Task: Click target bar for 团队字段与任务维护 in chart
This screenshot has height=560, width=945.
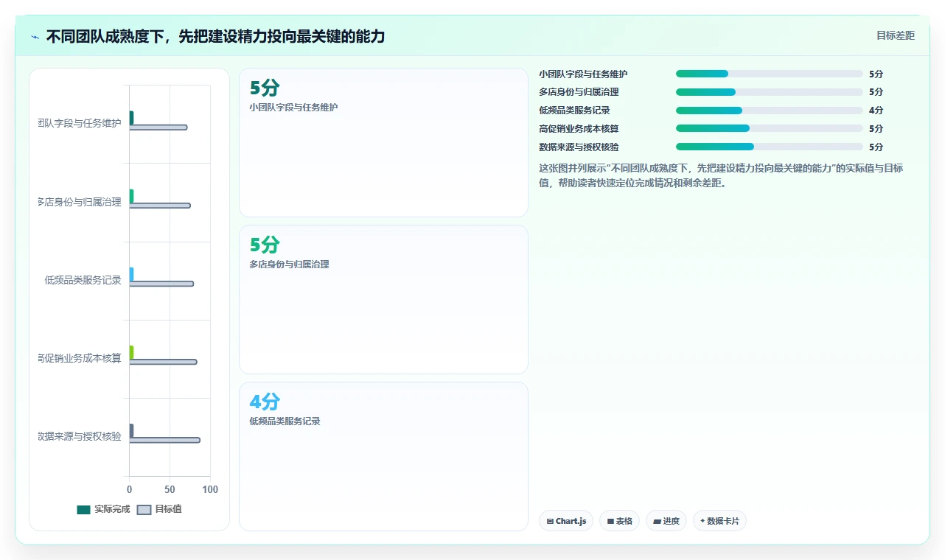Action: pos(158,127)
